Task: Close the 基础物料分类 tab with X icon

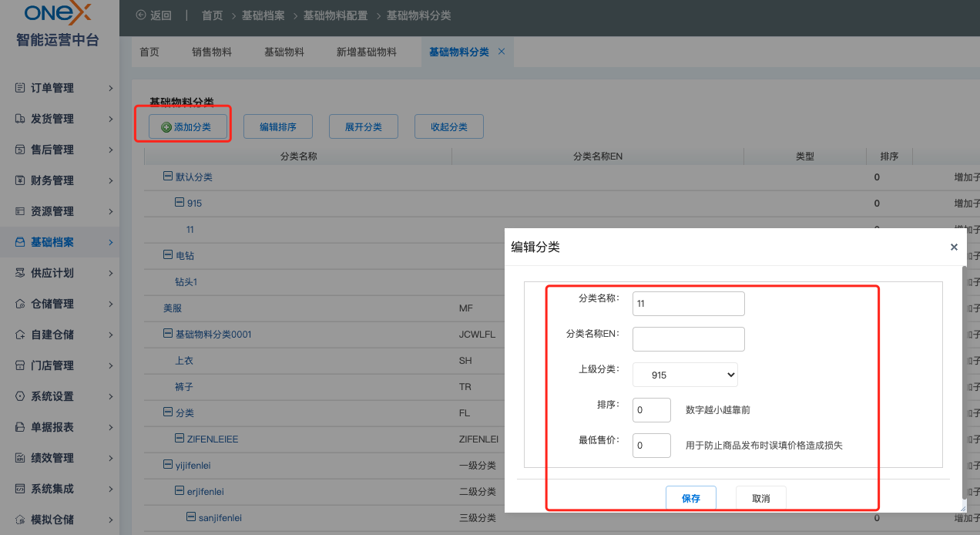Action: (502, 52)
